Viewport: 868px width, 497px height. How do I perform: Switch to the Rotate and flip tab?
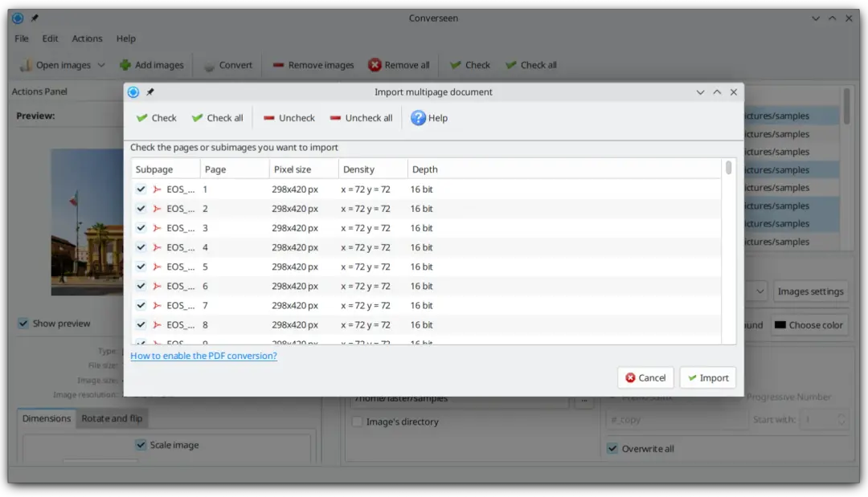pyautogui.click(x=112, y=418)
